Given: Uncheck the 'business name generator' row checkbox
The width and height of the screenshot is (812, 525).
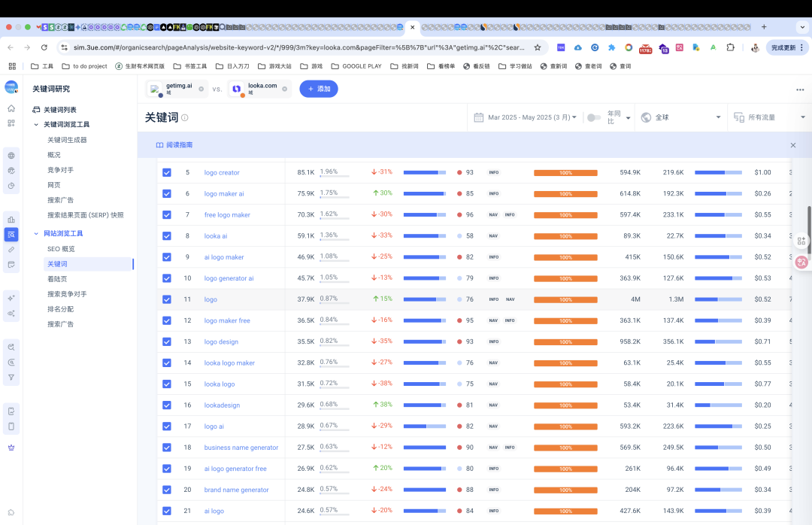Looking at the screenshot, I should tap(167, 448).
